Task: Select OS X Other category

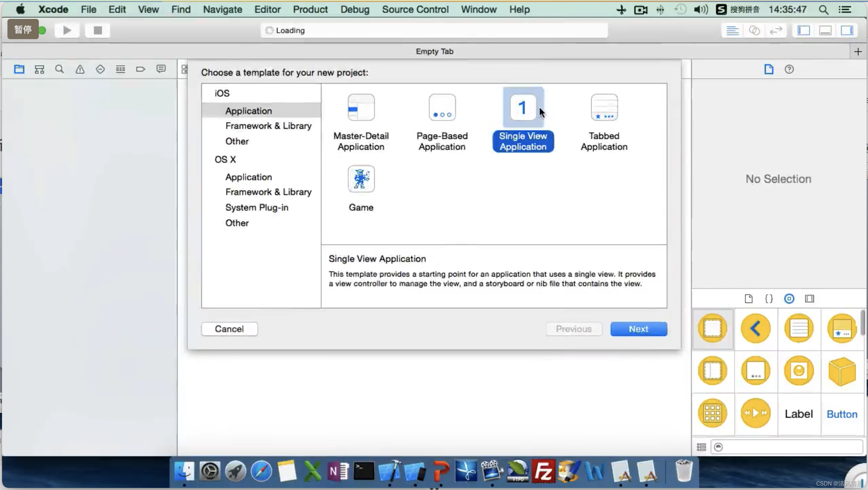Action: [237, 223]
